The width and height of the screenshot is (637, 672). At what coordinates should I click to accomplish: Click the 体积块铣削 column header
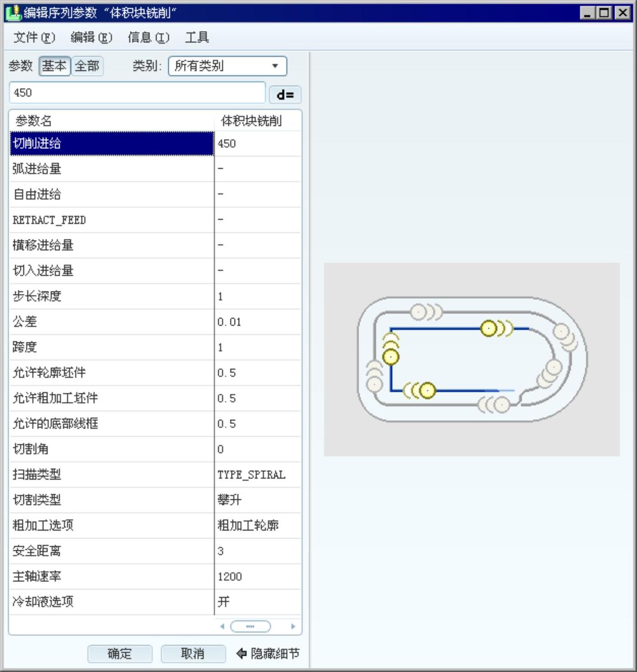258,121
